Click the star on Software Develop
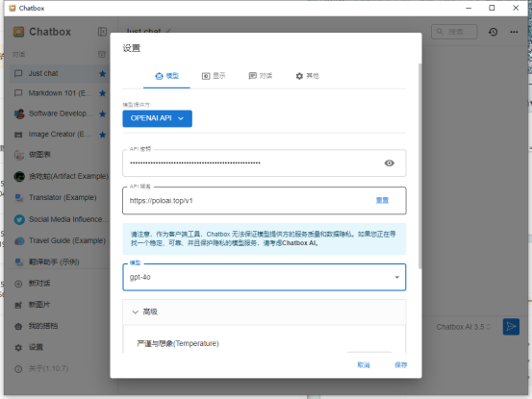The height and width of the screenshot is (399, 532). pos(103,113)
